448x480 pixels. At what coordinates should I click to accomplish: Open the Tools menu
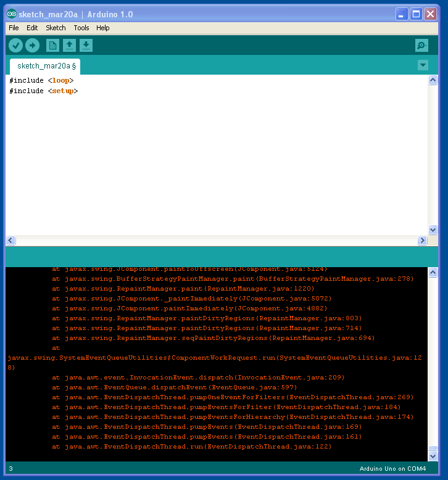click(81, 28)
